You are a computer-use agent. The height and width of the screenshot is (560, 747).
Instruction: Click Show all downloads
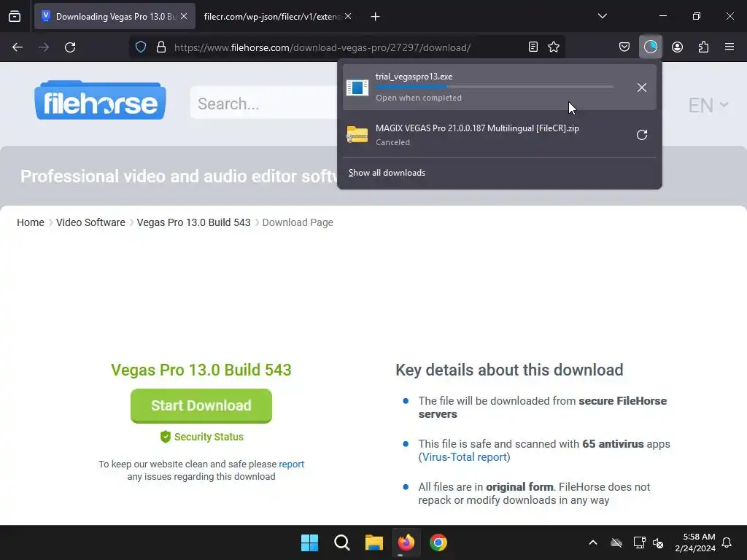pos(387,173)
